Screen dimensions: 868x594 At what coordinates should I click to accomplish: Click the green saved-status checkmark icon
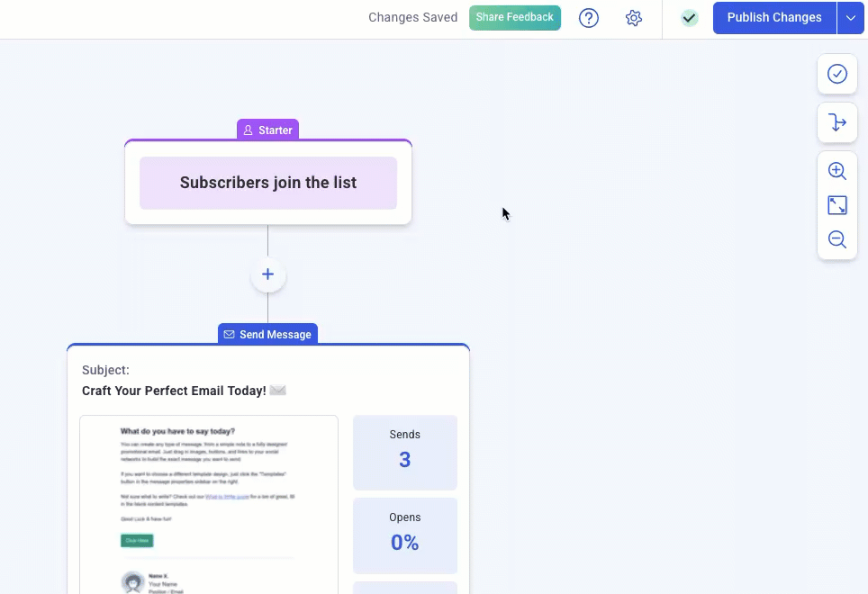(690, 18)
